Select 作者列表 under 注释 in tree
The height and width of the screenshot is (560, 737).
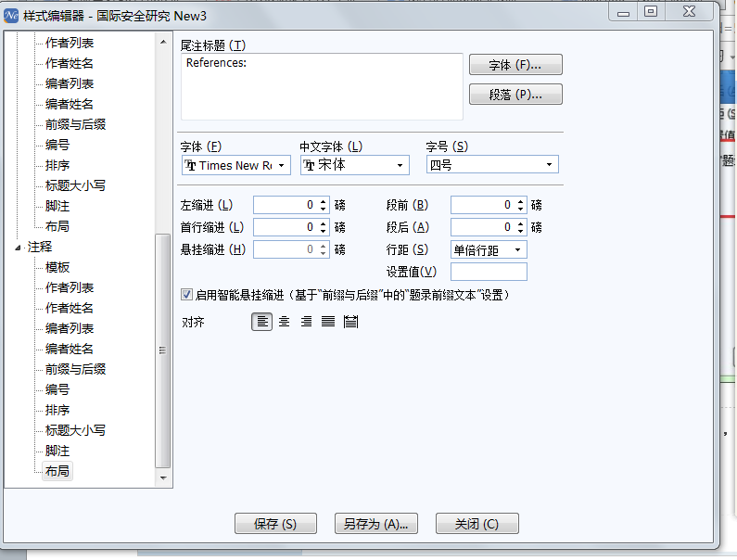[x=70, y=287]
